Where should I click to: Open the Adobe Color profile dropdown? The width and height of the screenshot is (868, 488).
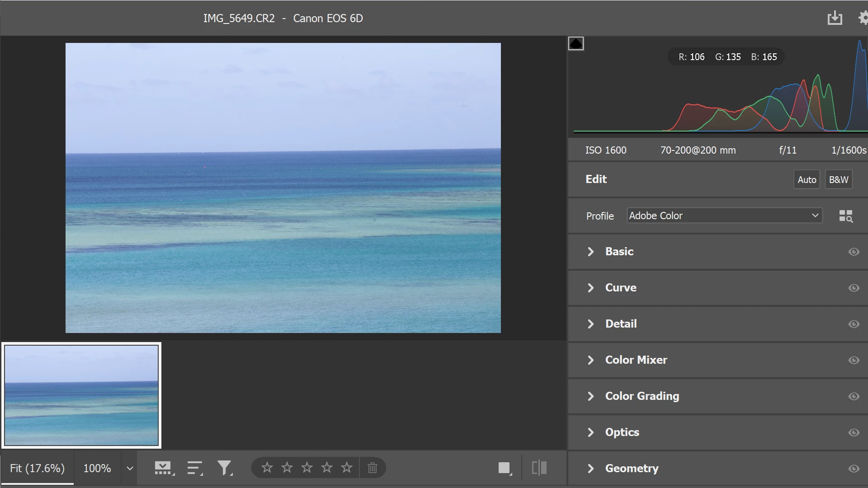point(724,216)
